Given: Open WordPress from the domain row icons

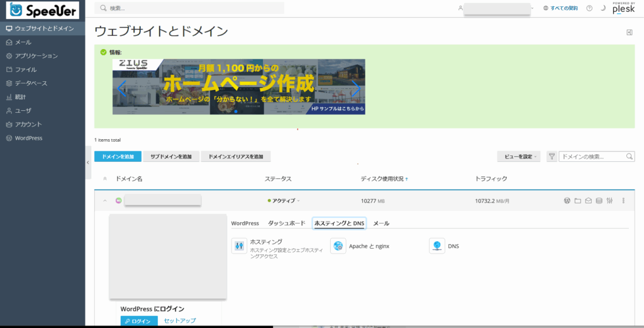Looking at the screenshot, I should click(x=567, y=201).
